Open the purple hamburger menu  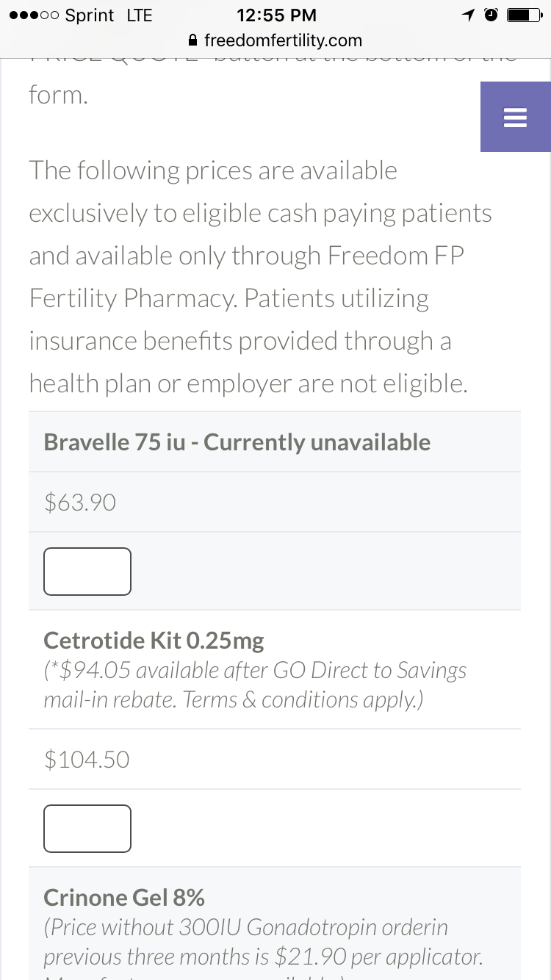point(515,118)
